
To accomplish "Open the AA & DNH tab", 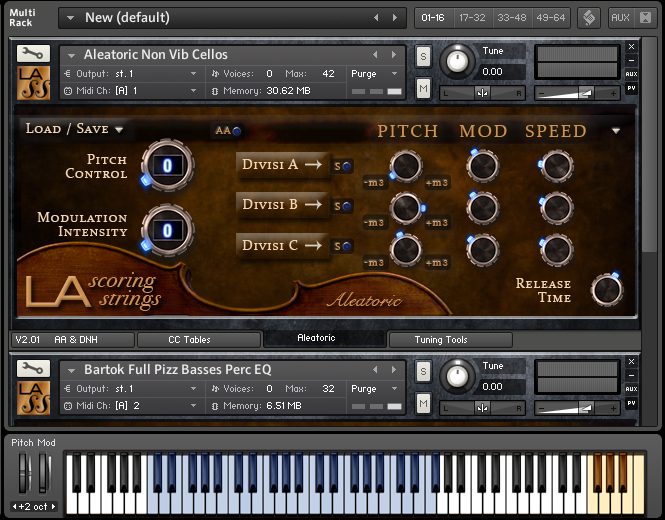I will (73, 340).
